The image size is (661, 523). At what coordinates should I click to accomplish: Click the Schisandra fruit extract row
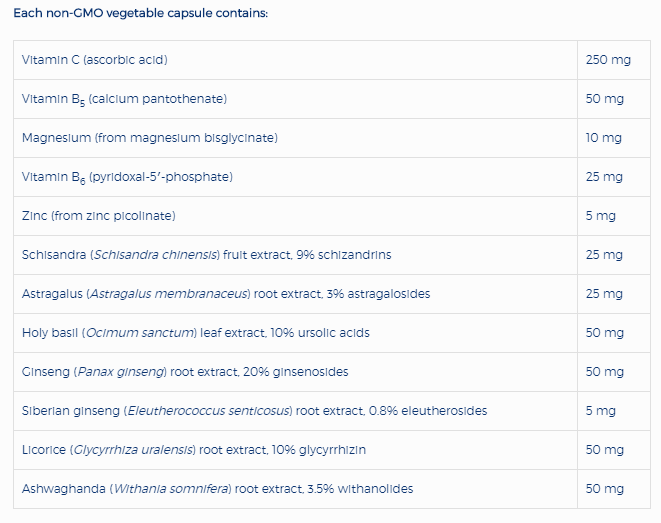tap(206, 255)
